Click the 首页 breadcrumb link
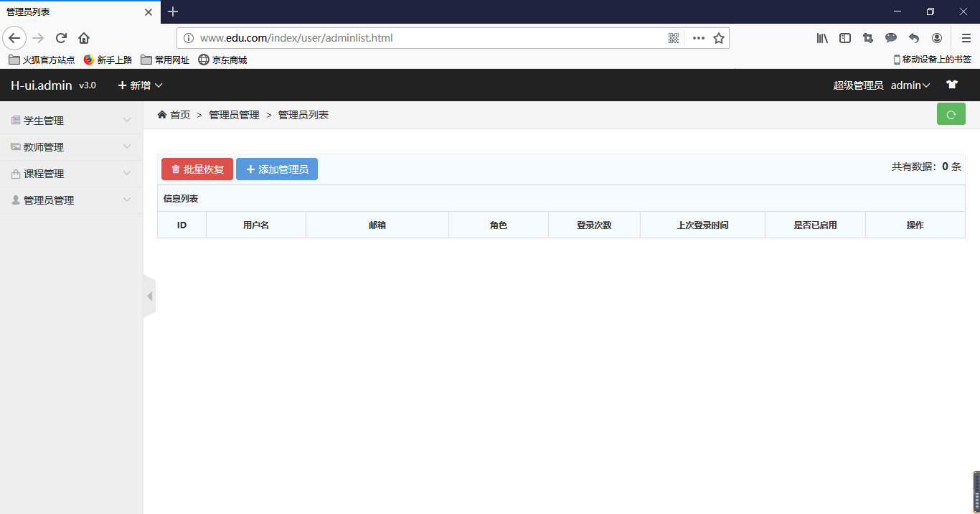 tap(179, 114)
